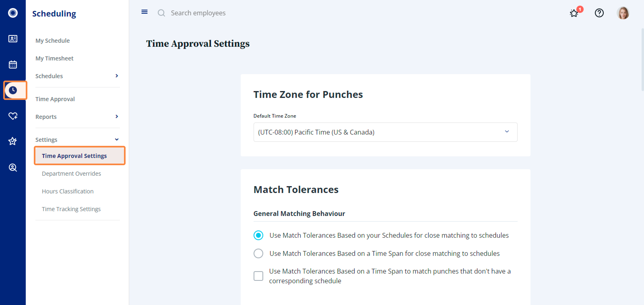This screenshot has height=305, width=644.
Task: Go to My Timesheet
Action: tap(54, 58)
